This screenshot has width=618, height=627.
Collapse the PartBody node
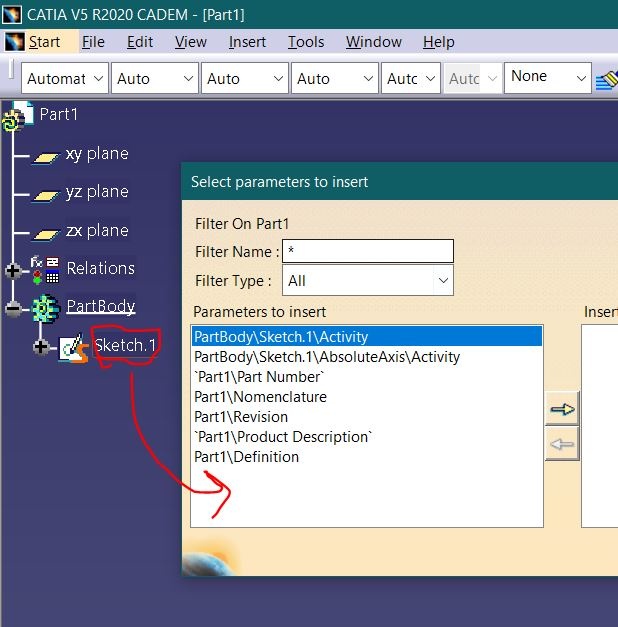tap(13, 309)
